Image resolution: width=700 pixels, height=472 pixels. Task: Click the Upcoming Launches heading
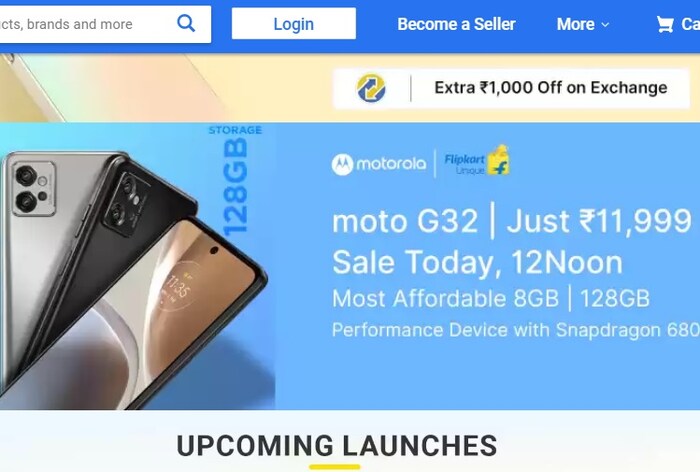tap(337, 446)
